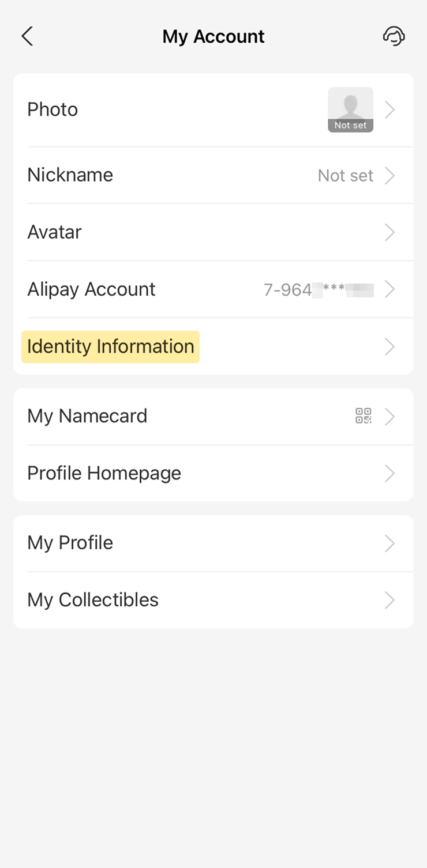
Task: Tap My Namecard chevron arrow
Action: [x=390, y=416]
